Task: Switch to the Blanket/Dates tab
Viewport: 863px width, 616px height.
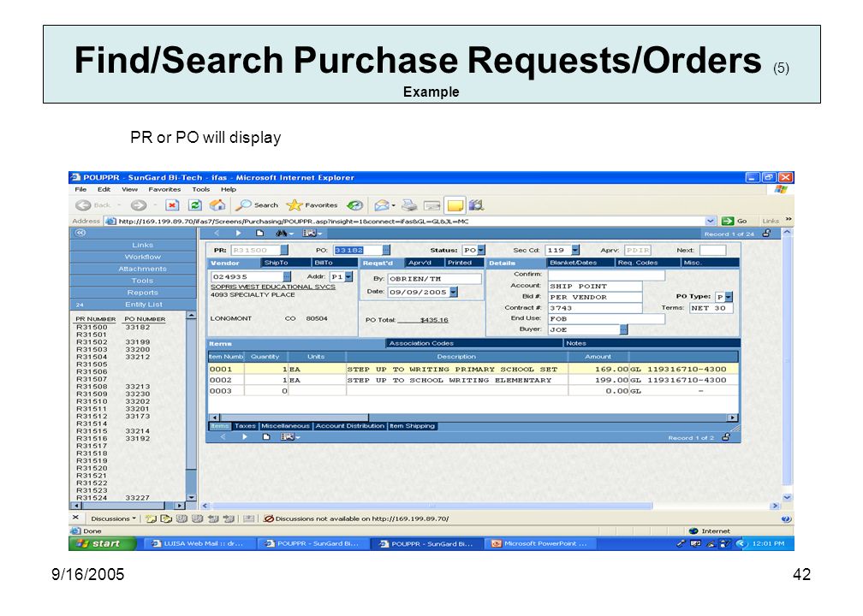Action: (x=574, y=263)
